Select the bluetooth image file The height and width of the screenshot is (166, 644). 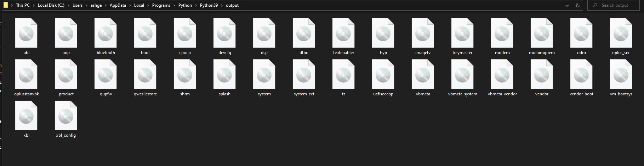(x=106, y=33)
